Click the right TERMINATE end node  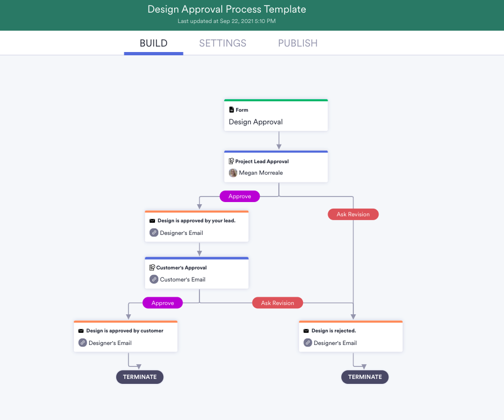(x=365, y=377)
